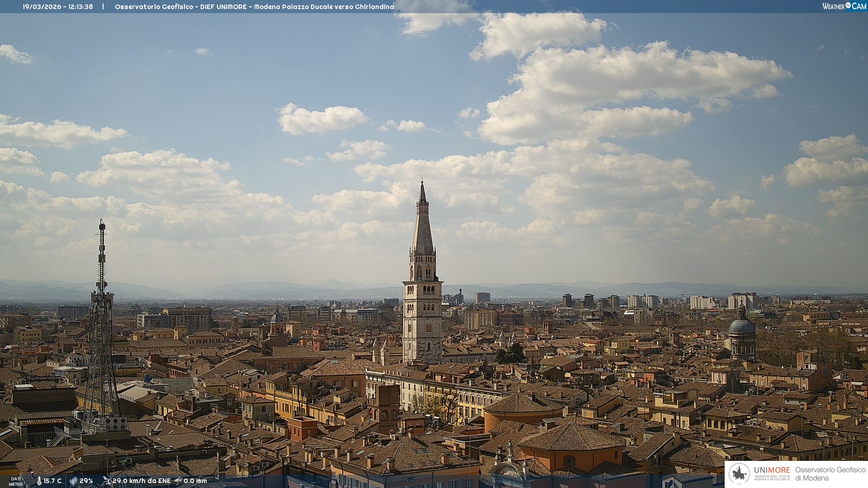Click the 29% humidity value
868x488 pixels.
[x=86, y=481]
